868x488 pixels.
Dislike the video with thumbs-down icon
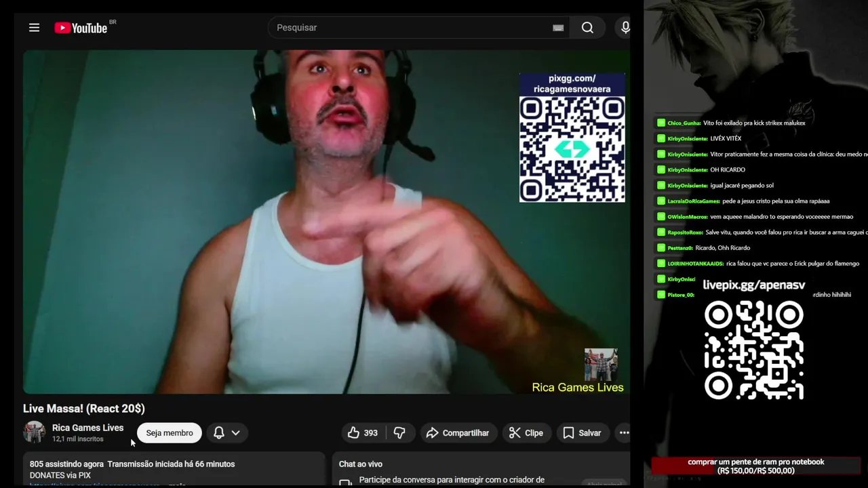click(x=399, y=433)
